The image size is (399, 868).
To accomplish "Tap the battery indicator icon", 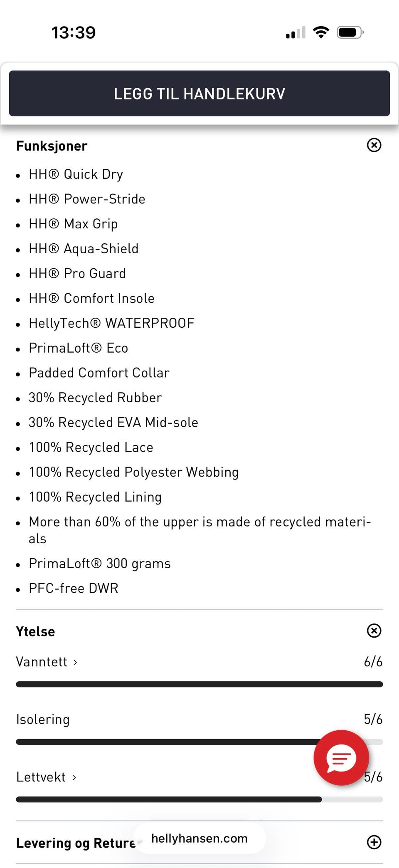I will [x=350, y=32].
